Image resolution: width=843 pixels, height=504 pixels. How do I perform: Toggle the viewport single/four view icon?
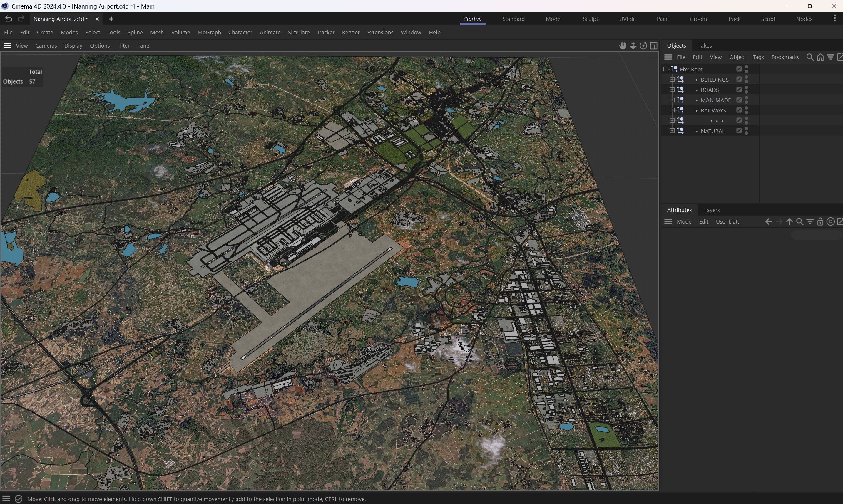[x=654, y=46]
